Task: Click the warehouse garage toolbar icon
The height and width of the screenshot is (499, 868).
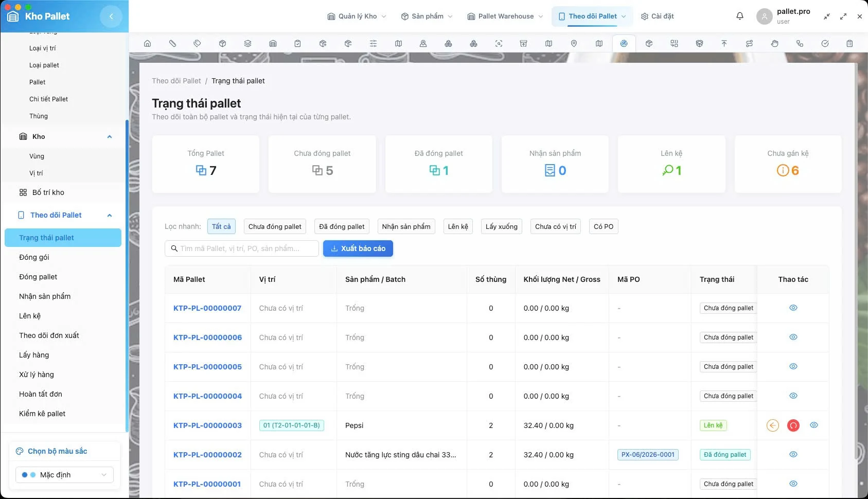Action: pyautogui.click(x=273, y=44)
